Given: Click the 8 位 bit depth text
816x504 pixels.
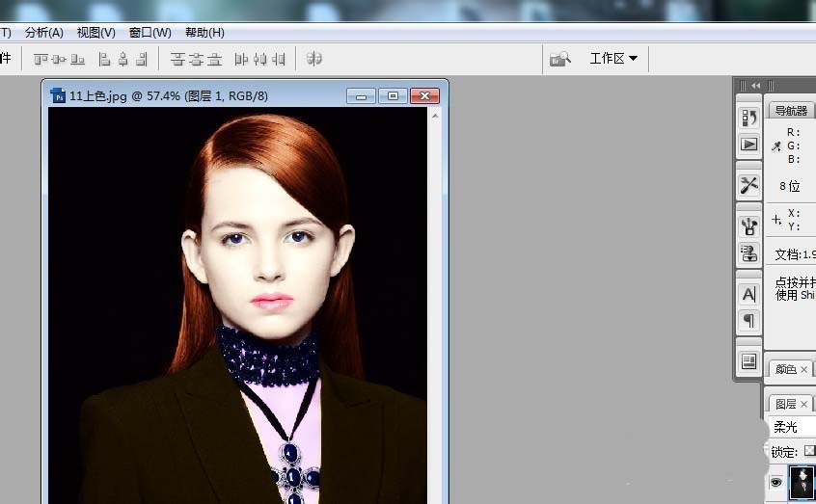Looking at the screenshot, I should click(x=789, y=186).
